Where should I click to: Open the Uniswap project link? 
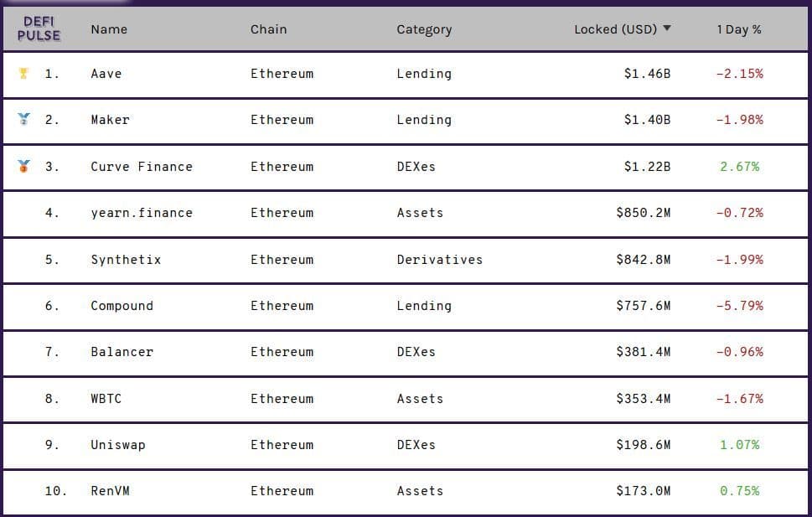117,445
